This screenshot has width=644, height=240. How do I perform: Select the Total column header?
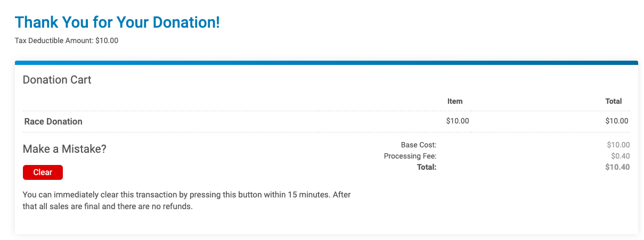click(x=614, y=101)
